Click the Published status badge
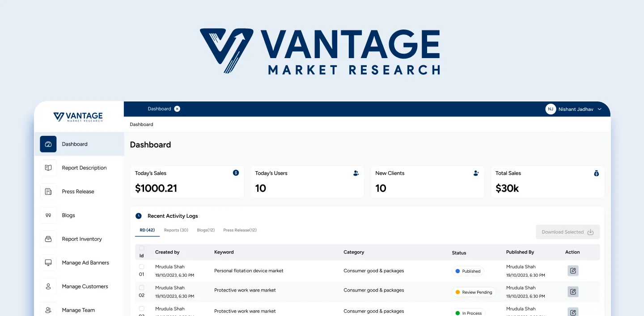This screenshot has width=644, height=316. 468,271
